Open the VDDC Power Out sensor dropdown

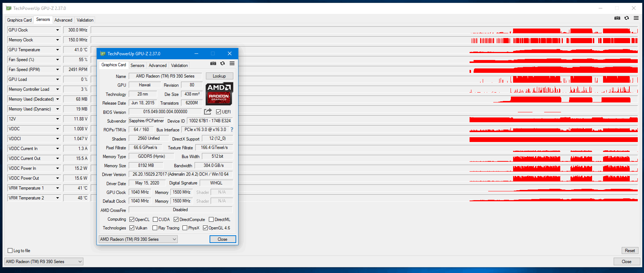(x=57, y=178)
